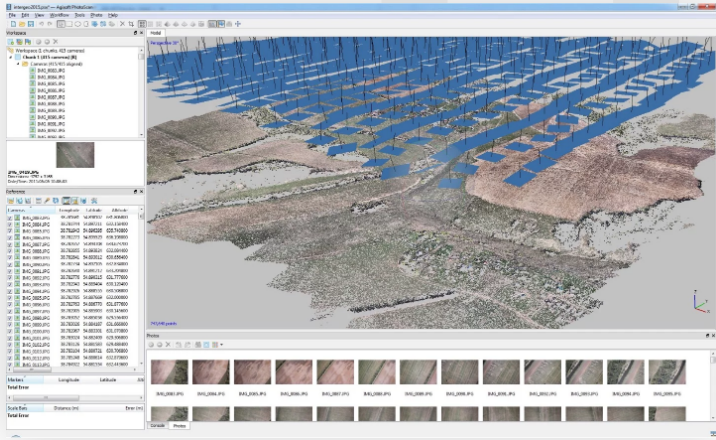Export reference data in Reference pane
Viewport: 716px width, 440px height.
[x=20, y=201]
